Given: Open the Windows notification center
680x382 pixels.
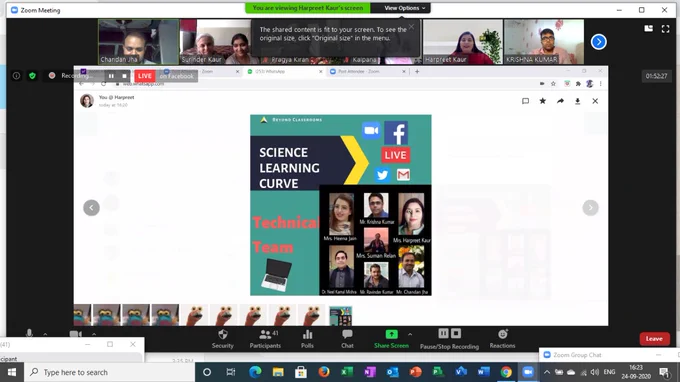Looking at the screenshot, I should pos(664,372).
